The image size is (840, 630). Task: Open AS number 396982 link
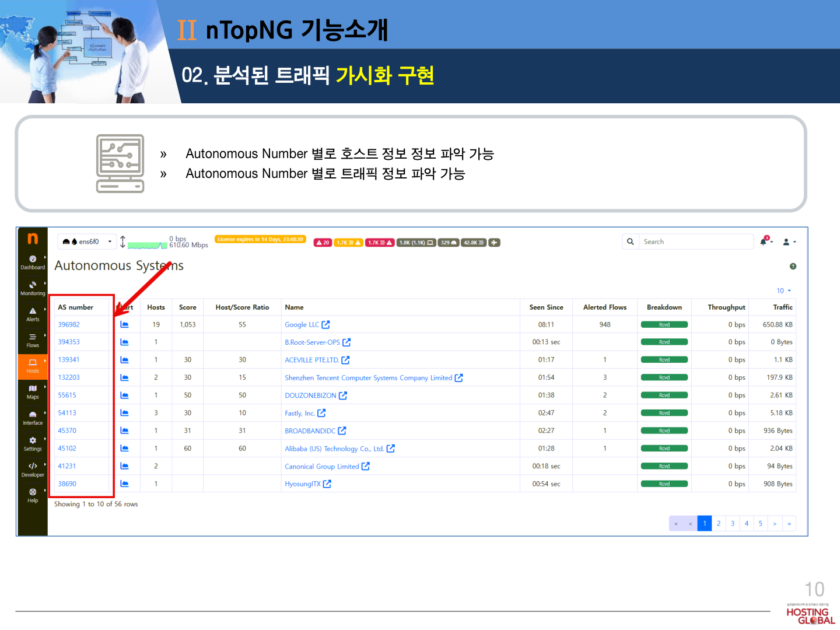coord(69,324)
